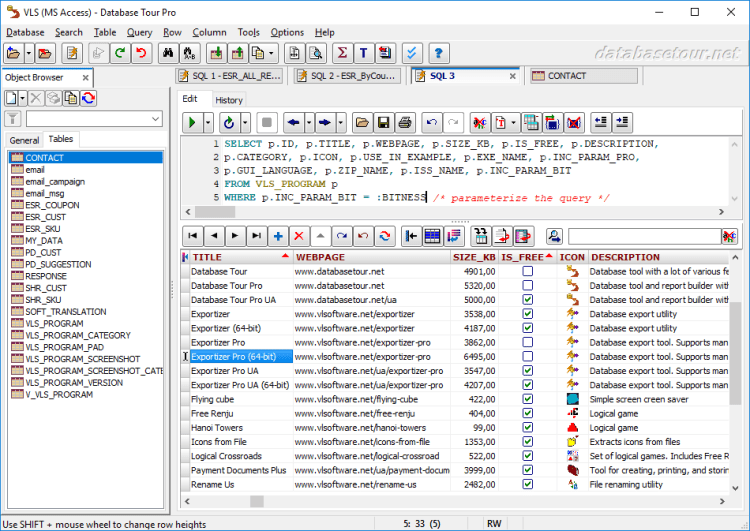Delete the record using the red X icon
Screen dimensions: 750x531
298,236
